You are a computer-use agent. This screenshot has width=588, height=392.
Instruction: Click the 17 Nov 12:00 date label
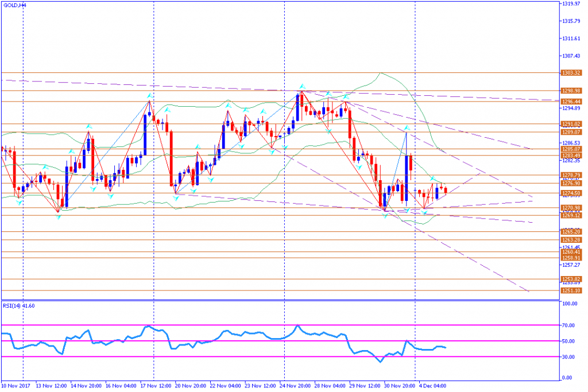pyautogui.click(x=153, y=387)
